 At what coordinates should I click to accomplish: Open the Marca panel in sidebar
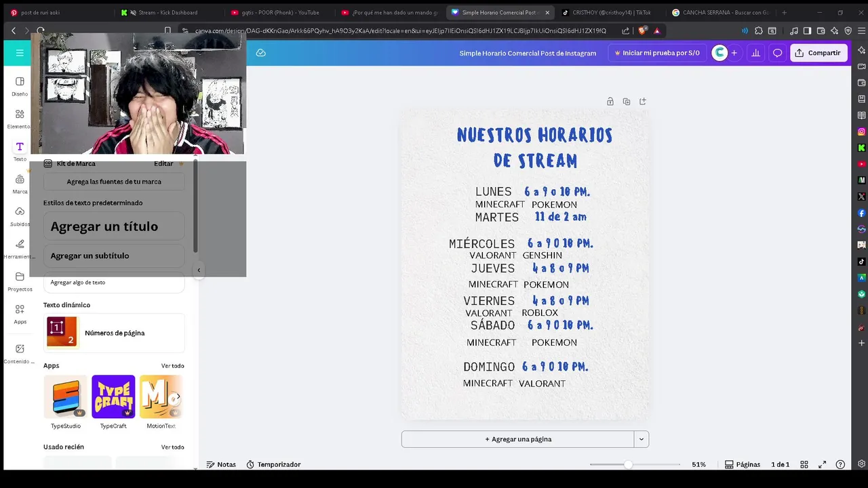tap(20, 184)
